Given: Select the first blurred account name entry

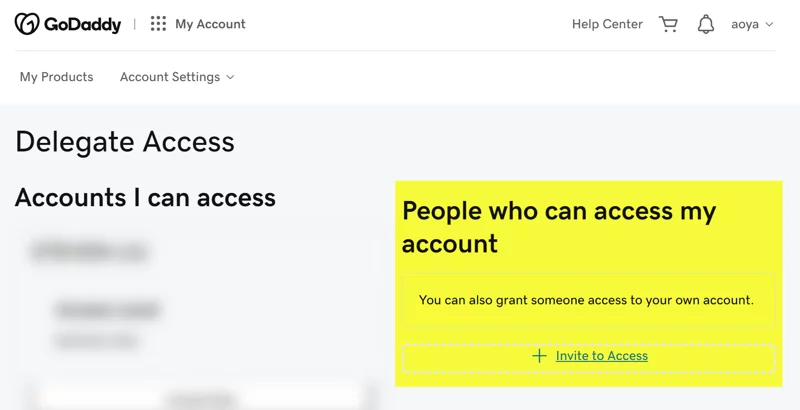Looking at the screenshot, I should click(x=89, y=251).
